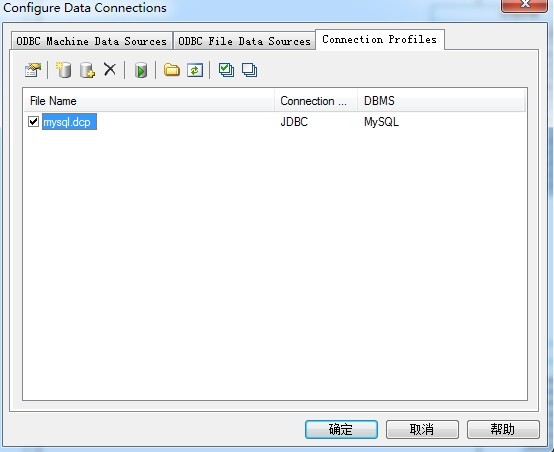Click the 确定 confirm button

click(341, 429)
